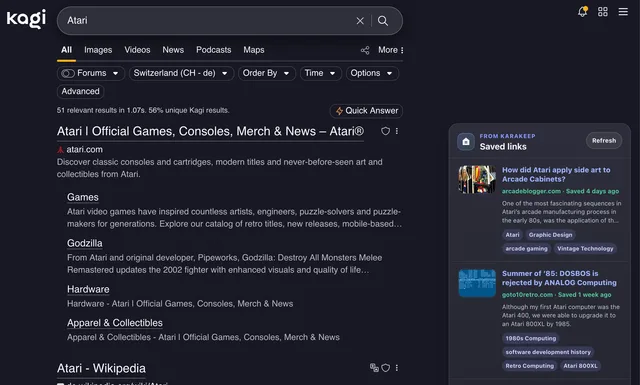Screen dimensions: 640x385
Task: Switch to the News tab
Action: point(173,50)
